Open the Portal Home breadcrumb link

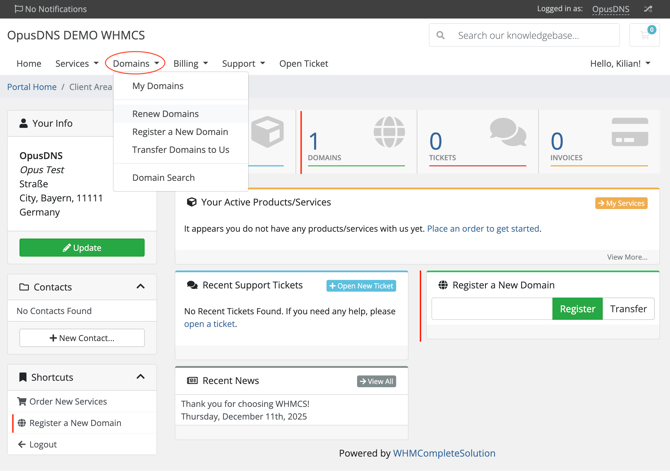coord(32,87)
